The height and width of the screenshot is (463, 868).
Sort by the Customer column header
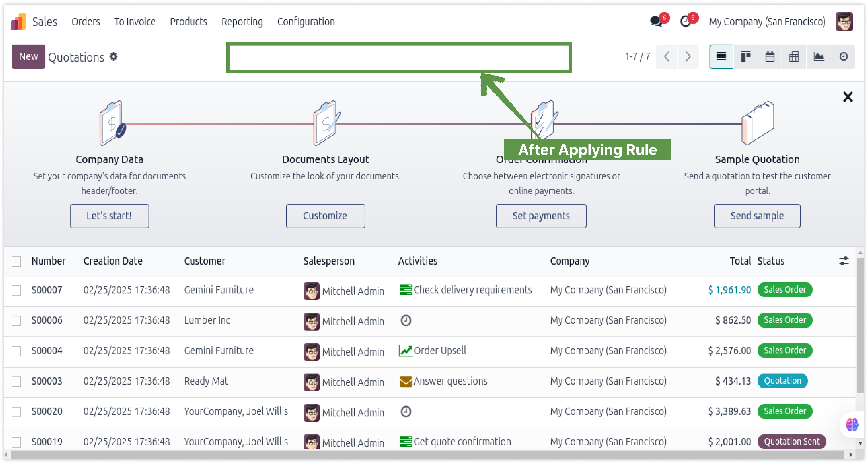tap(205, 261)
